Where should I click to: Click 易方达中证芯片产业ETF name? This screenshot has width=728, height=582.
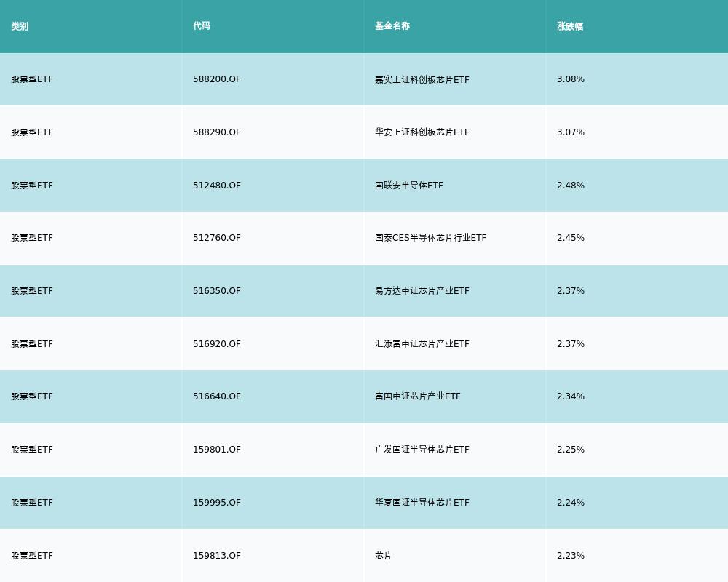tap(422, 291)
